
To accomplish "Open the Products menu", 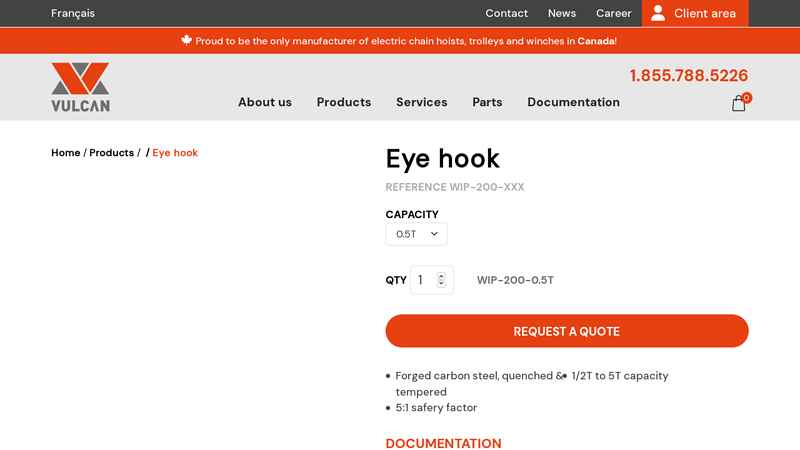I will click(x=344, y=102).
